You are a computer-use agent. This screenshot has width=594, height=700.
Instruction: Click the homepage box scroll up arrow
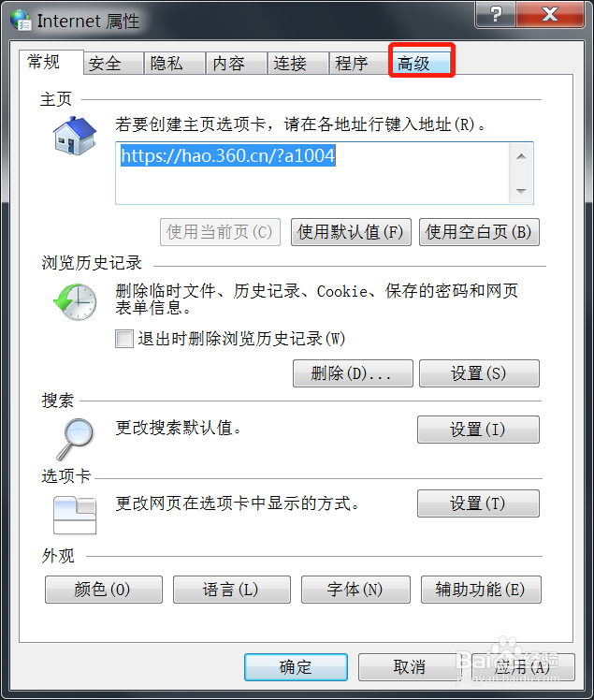click(x=521, y=156)
